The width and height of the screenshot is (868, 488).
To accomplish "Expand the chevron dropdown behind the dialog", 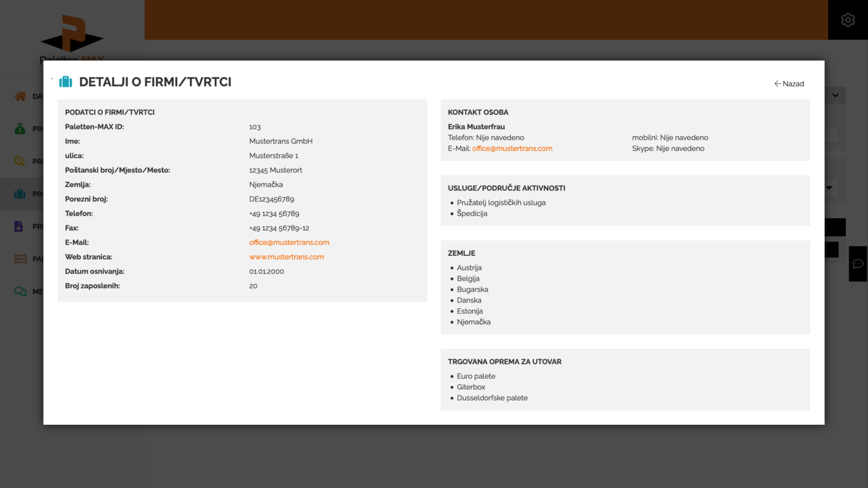I will click(835, 95).
